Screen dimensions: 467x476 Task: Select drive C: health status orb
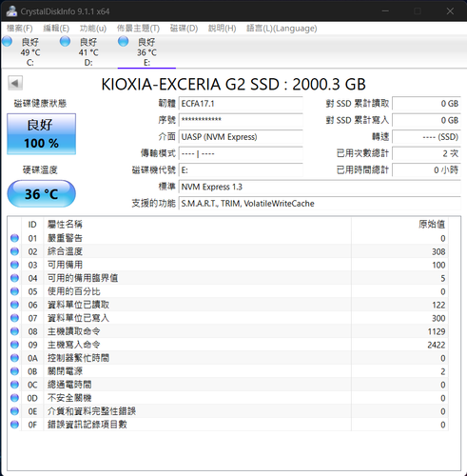(x=7, y=41)
